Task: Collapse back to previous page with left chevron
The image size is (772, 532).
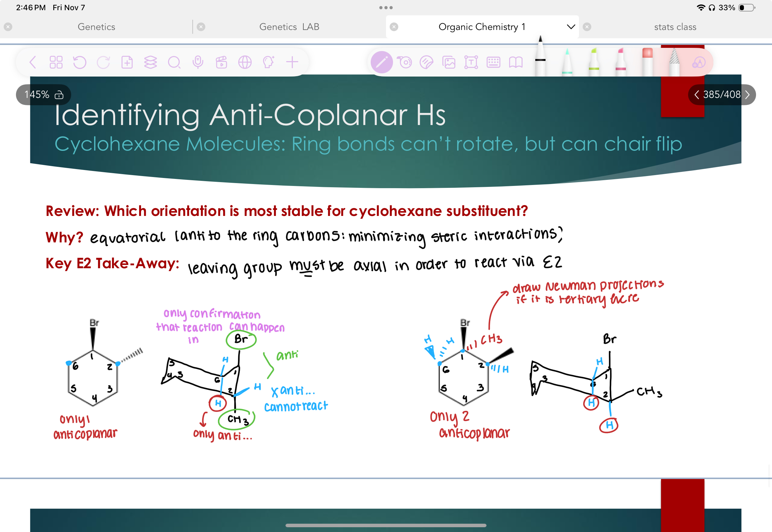Action: (x=697, y=95)
